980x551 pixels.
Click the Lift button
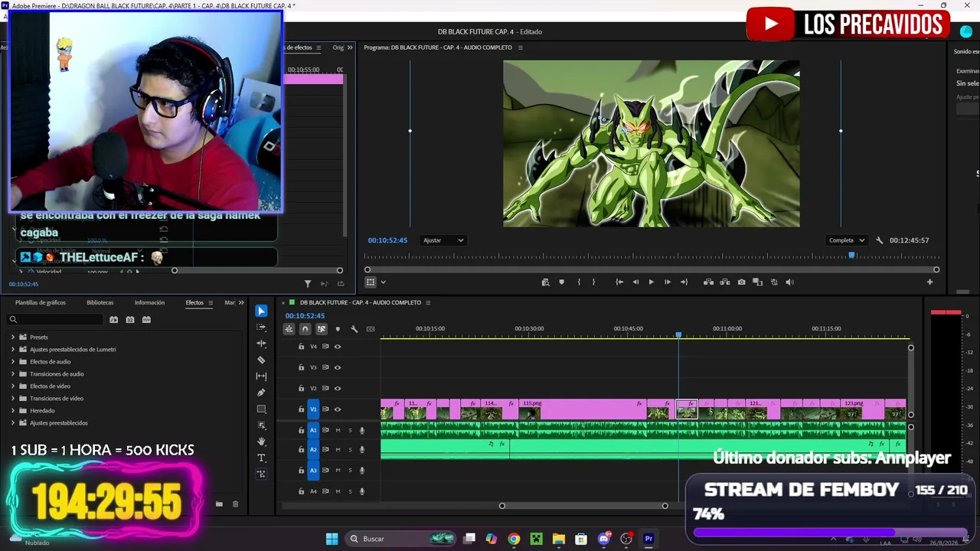coord(709,282)
